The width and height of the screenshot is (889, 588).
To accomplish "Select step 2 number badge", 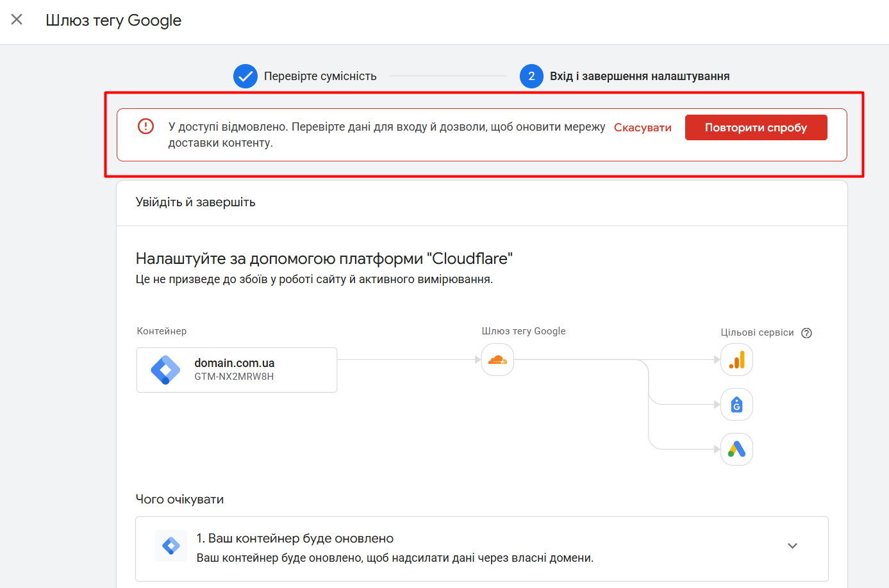I will pos(531,76).
